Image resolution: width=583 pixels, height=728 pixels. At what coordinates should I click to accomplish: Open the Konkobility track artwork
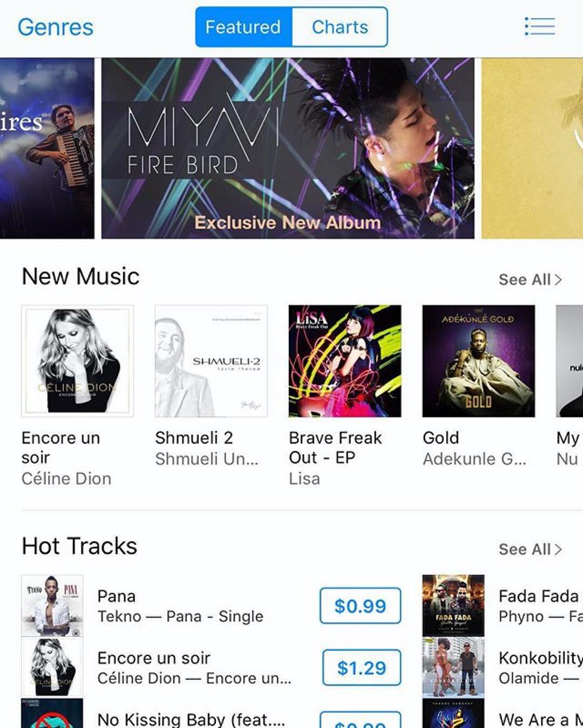[453, 668]
